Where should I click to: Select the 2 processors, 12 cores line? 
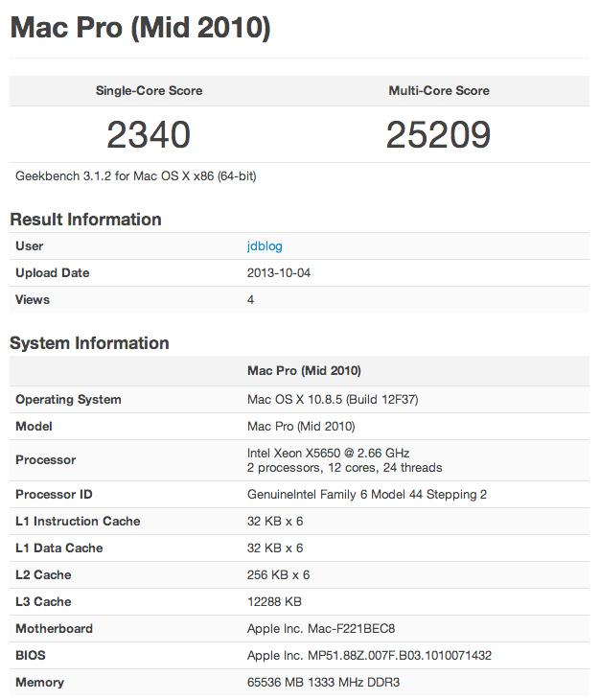(x=345, y=467)
